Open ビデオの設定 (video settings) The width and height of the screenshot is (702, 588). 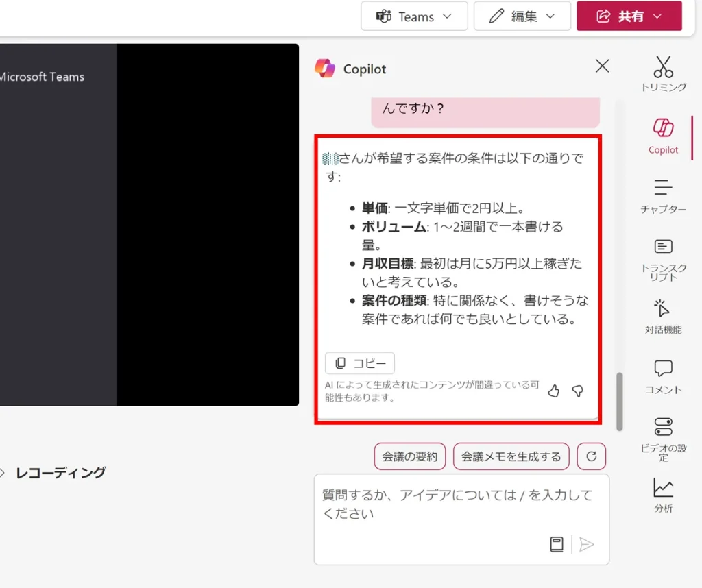(663, 438)
